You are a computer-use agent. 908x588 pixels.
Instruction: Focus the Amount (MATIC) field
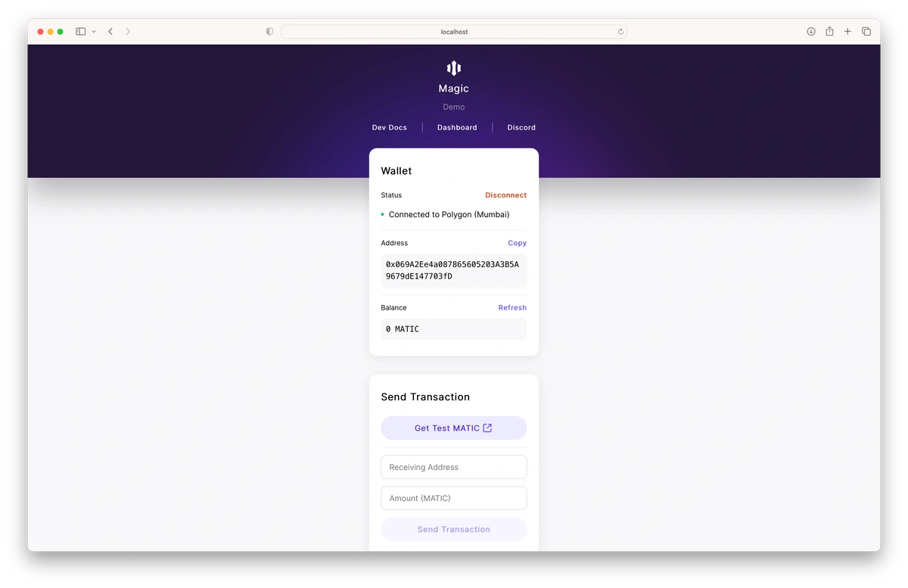454,498
